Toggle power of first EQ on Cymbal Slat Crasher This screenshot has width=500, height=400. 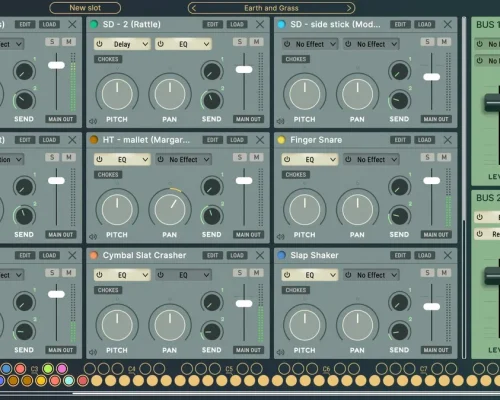tap(99, 275)
